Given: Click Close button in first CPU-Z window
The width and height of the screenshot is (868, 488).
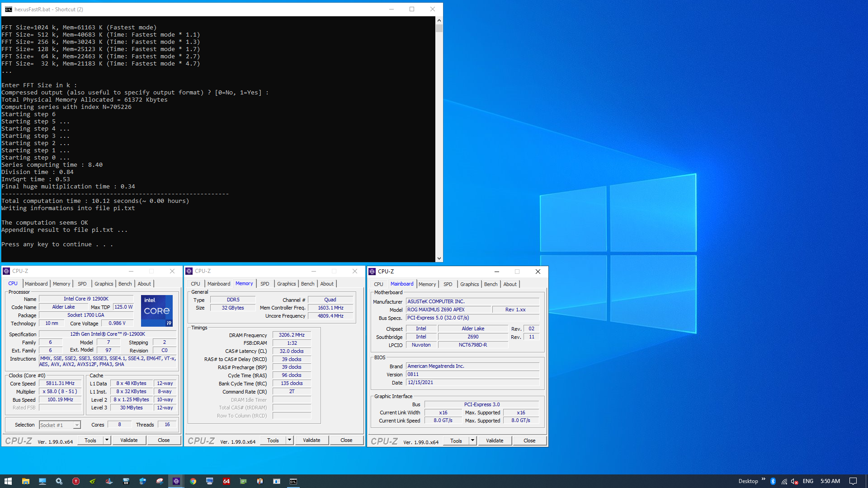Looking at the screenshot, I should [x=164, y=440].
